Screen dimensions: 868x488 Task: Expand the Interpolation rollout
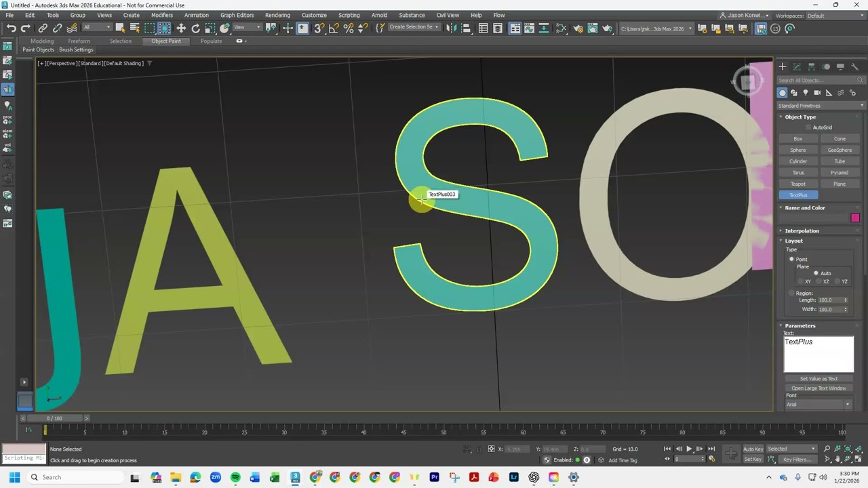[802, 231]
